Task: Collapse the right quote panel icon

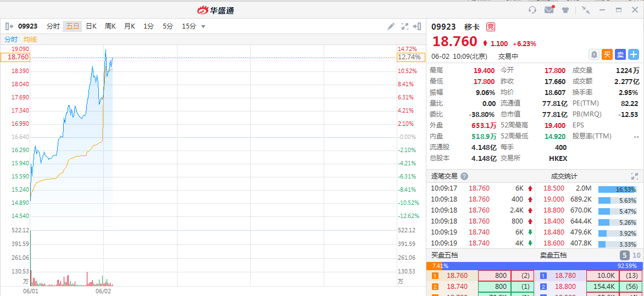Action: click(x=417, y=26)
